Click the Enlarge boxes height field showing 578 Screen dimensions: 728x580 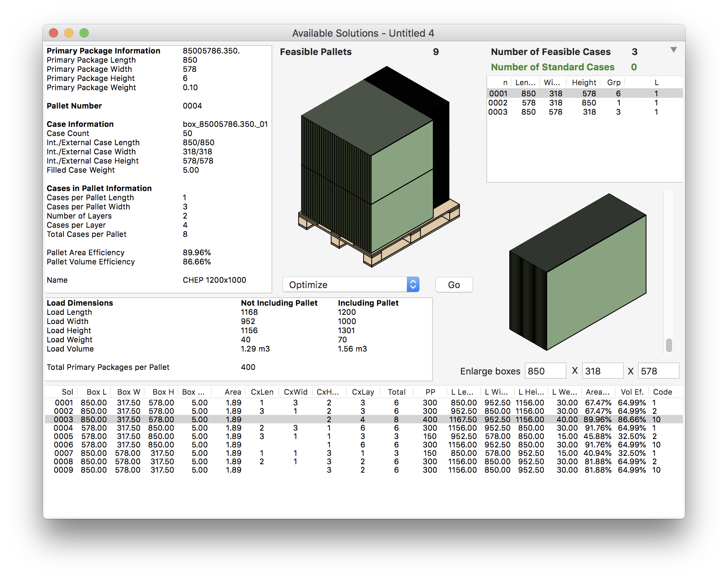658,371
